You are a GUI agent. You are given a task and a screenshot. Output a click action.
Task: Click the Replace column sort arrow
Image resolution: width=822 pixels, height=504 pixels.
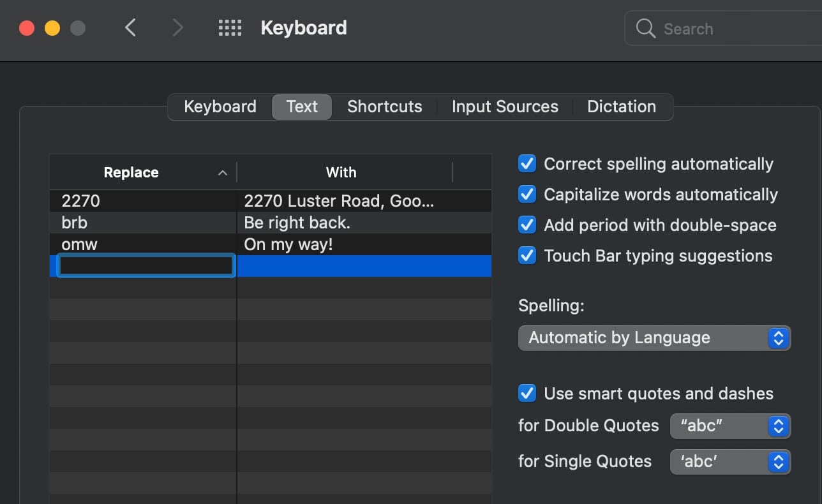click(222, 173)
